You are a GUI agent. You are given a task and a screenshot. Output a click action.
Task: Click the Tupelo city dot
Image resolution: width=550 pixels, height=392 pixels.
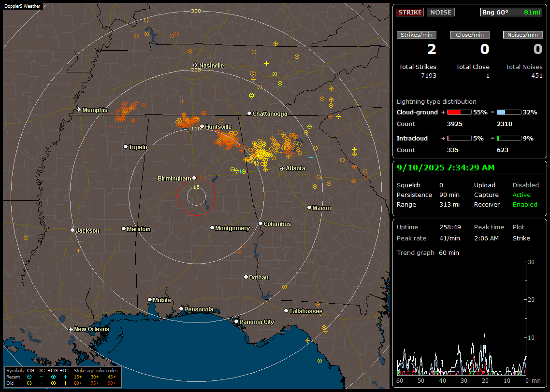tap(126, 147)
